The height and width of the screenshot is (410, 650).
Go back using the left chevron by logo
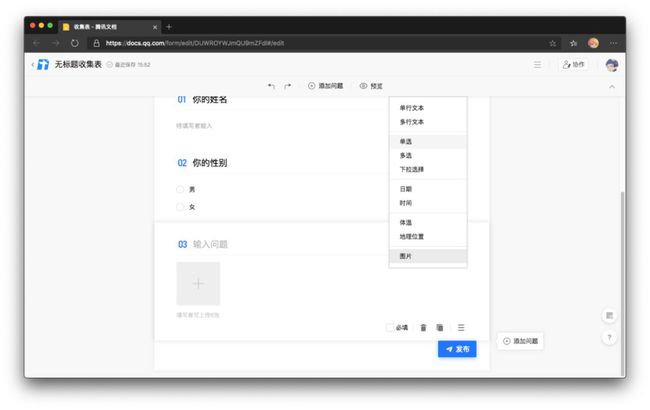coord(33,65)
